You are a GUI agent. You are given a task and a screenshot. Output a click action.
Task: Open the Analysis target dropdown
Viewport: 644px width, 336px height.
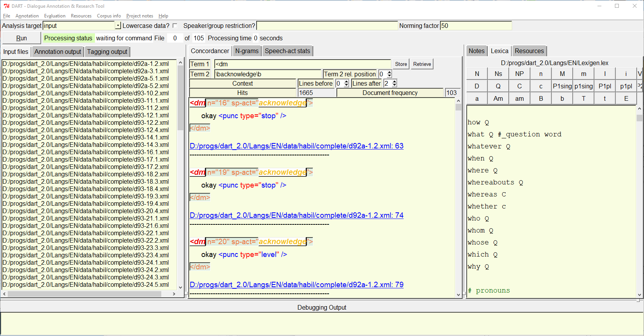(x=118, y=26)
